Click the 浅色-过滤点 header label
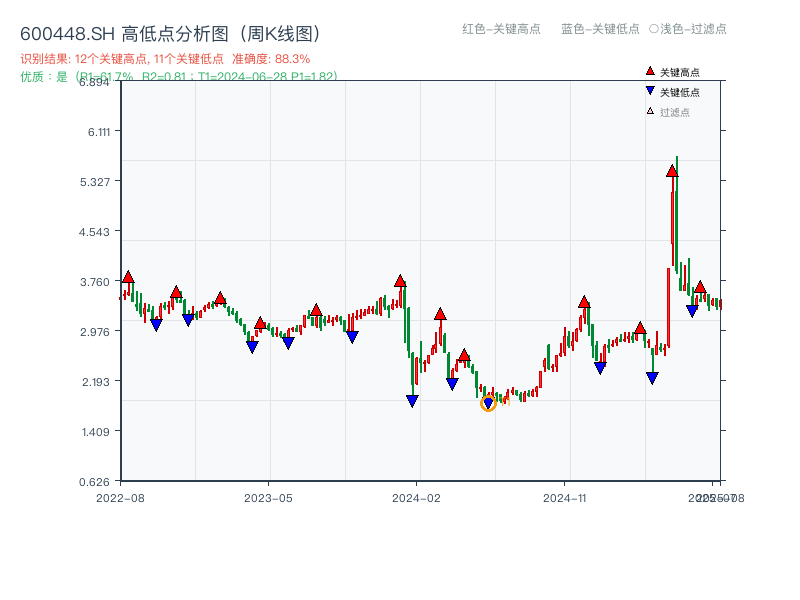Image resolution: width=800 pixels, height=600 pixels. click(x=688, y=29)
